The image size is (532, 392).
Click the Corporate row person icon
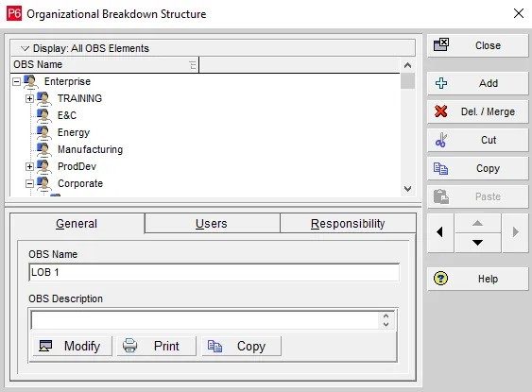click(44, 183)
